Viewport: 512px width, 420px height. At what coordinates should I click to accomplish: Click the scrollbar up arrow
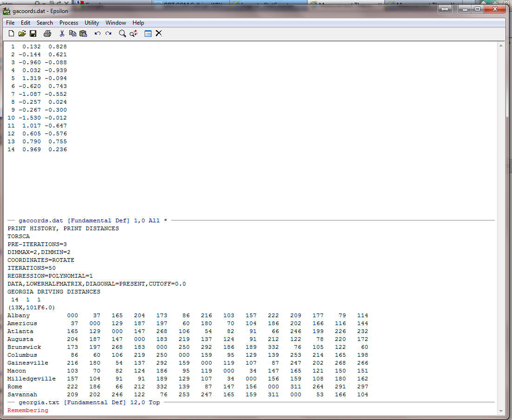501,46
